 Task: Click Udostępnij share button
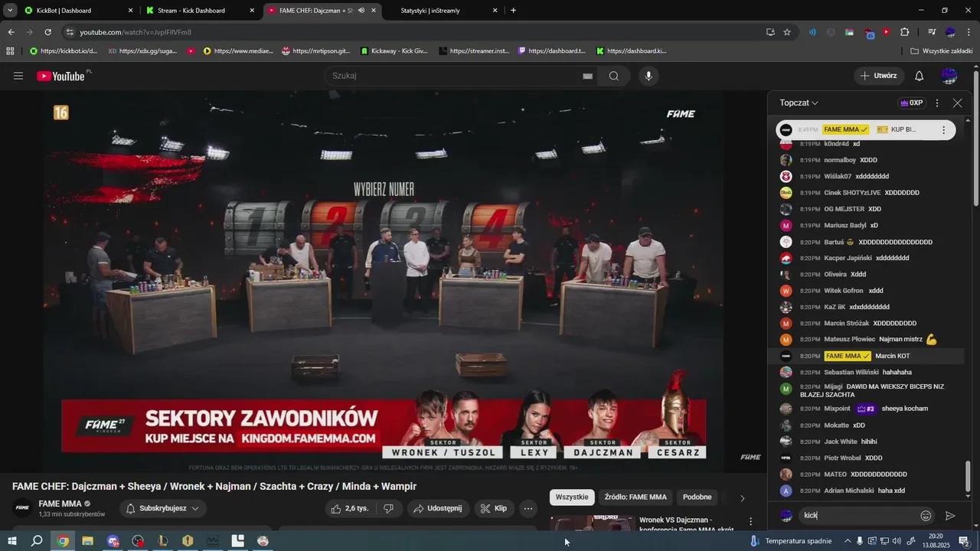coord(438,508)
